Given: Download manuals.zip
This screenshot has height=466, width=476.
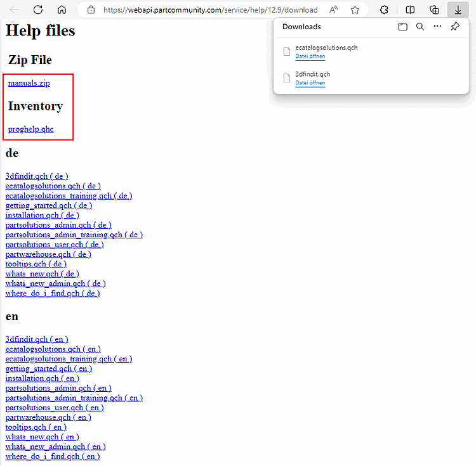Looking at the screenshot, I should [x=29, y=83].
